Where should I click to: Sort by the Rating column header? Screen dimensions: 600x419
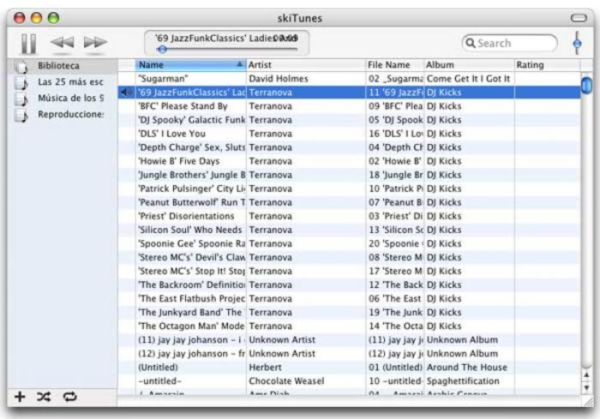click(x=547, y=65)
